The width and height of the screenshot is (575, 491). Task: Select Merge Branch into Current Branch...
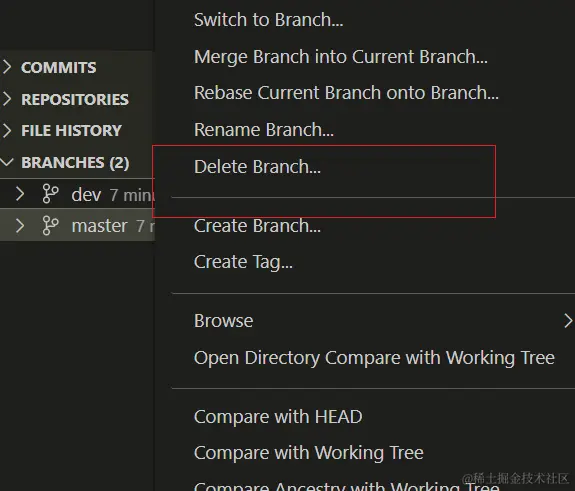[x=341, y=57]
